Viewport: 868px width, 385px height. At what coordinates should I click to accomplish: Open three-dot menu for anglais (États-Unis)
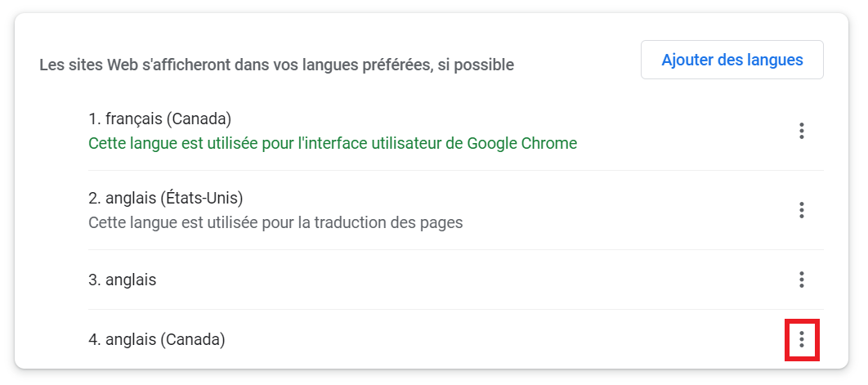(x=802, y=210)
